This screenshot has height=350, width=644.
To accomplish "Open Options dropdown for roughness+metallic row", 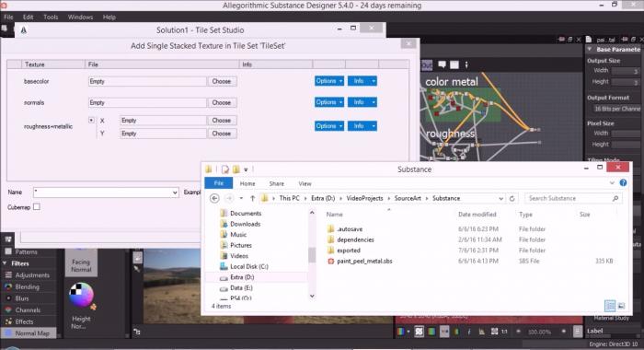I will [x=329, y=126].
